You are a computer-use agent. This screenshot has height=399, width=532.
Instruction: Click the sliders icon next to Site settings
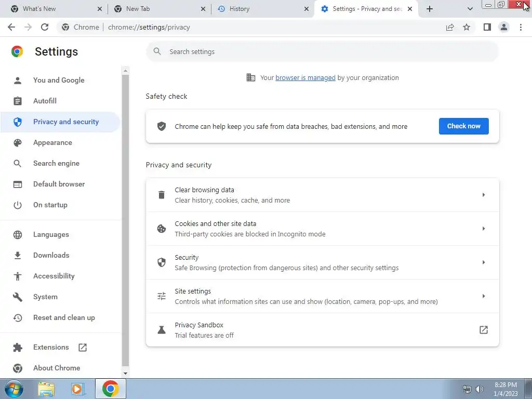point(162,296)
